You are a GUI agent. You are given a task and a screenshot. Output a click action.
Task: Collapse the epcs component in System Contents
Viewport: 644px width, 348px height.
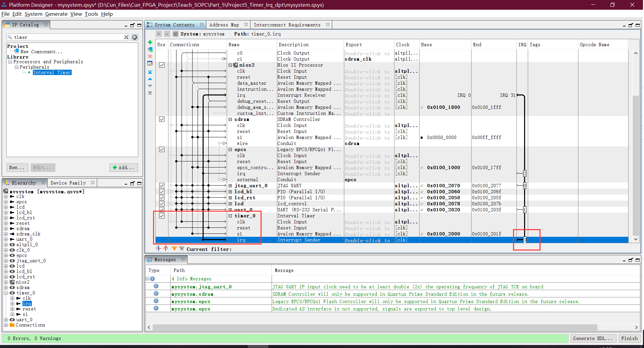[x=230, y=149]
